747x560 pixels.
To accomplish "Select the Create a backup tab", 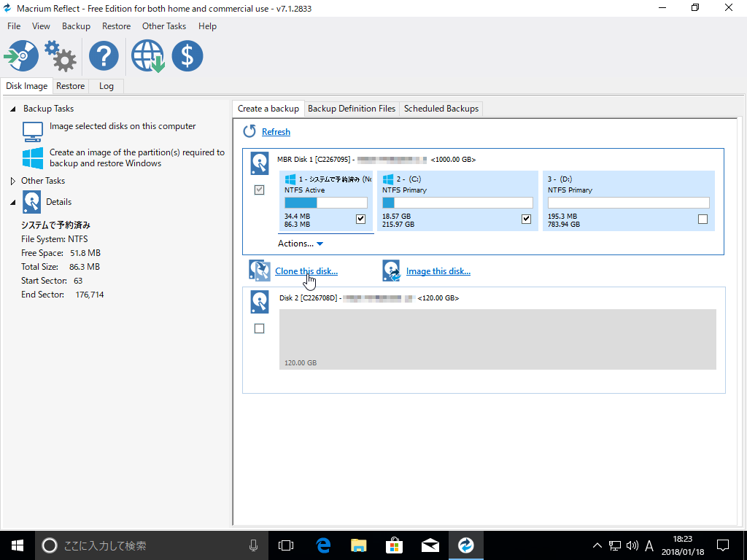I will point(268,109).
